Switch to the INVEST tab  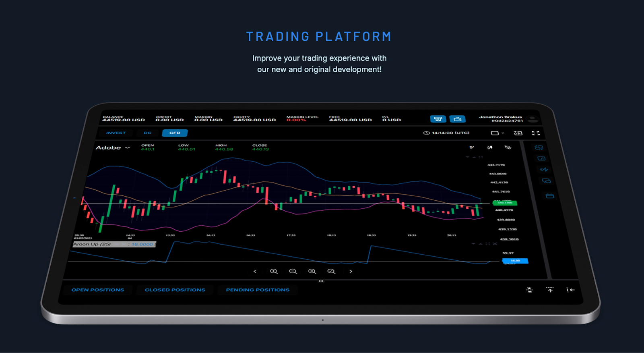pyautogui.click(x=116, y=133)
